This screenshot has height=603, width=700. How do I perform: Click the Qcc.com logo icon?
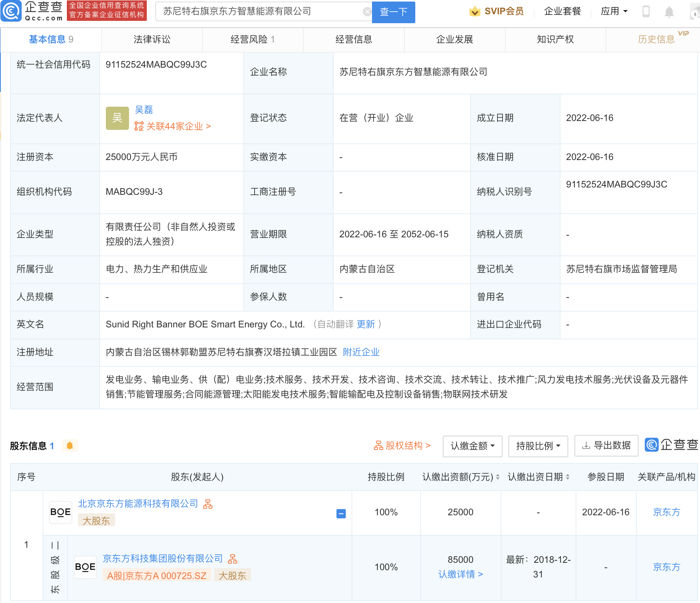point(11,11)
